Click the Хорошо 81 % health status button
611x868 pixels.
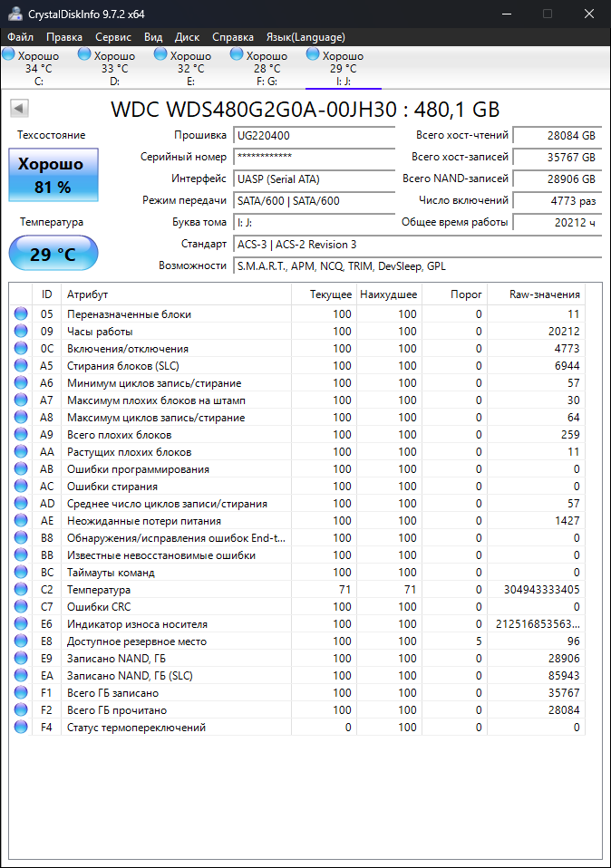[53, 175]
